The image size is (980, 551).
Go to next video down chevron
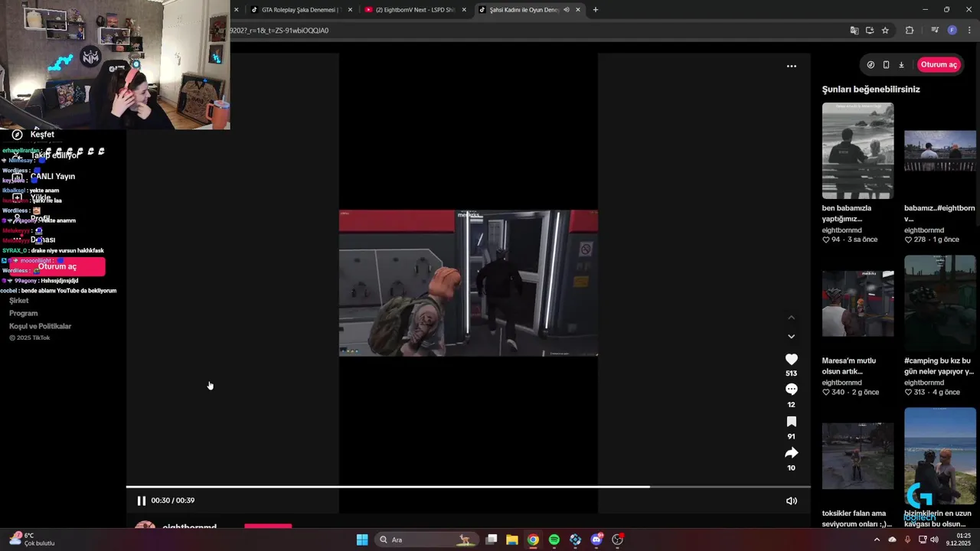pos(791,336)
